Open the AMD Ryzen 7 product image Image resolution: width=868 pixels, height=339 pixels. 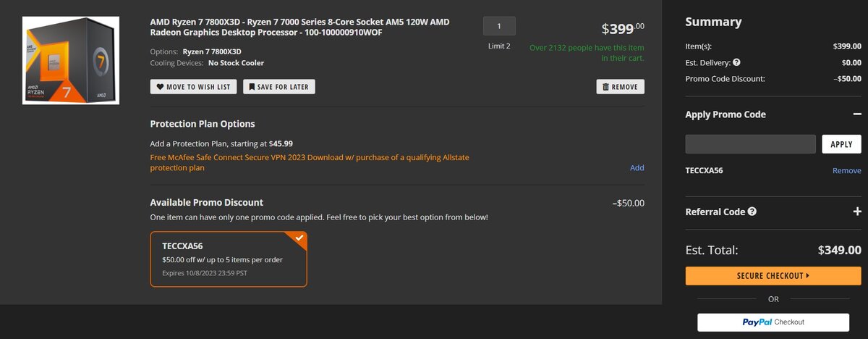pos(71,61)
